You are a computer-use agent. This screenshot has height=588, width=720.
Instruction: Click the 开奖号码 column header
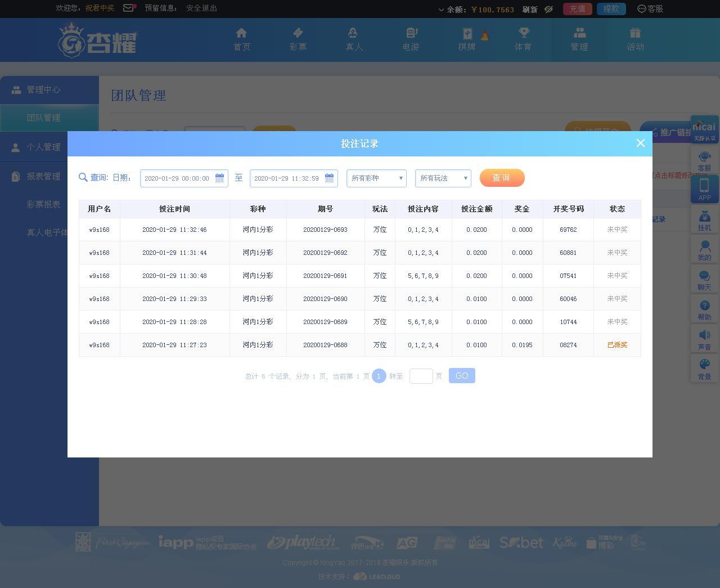coord(568,209)
